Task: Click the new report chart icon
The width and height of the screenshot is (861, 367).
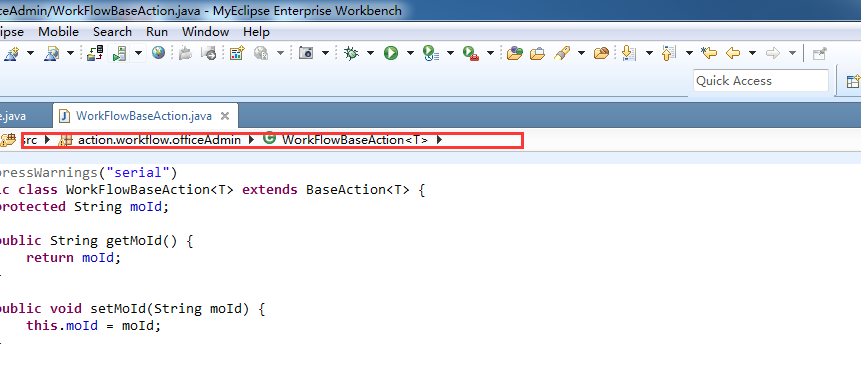Action: [x=237, y=53]
